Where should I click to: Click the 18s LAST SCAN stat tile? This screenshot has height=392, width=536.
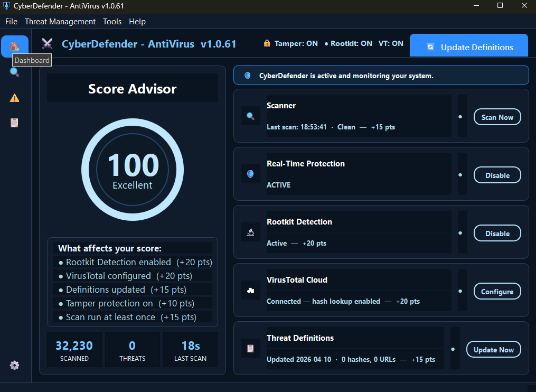pos(191,350)
